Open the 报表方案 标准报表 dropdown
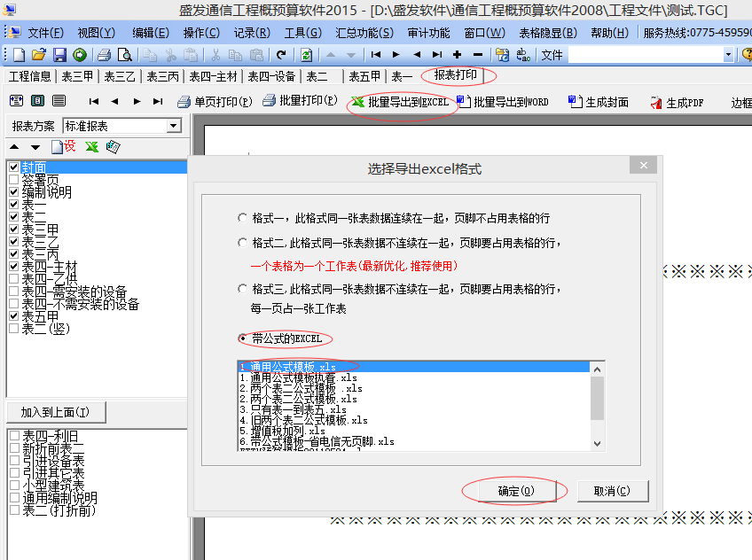 [174, 126]
